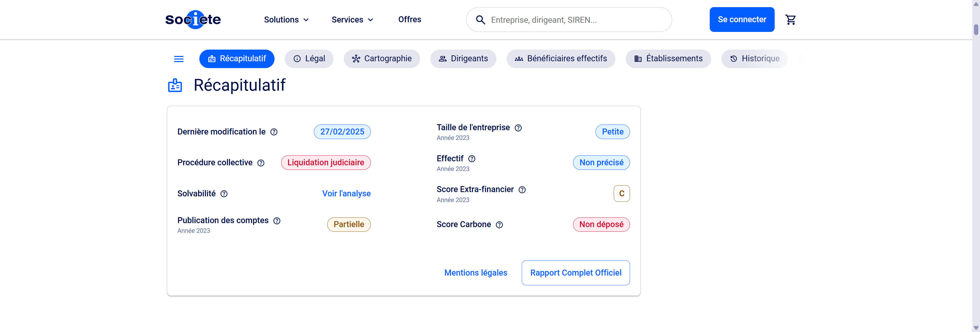Click the Récapitulatif heading badge icon
The height and width of the screenshot is (332, 980).
tap(175, 85)
